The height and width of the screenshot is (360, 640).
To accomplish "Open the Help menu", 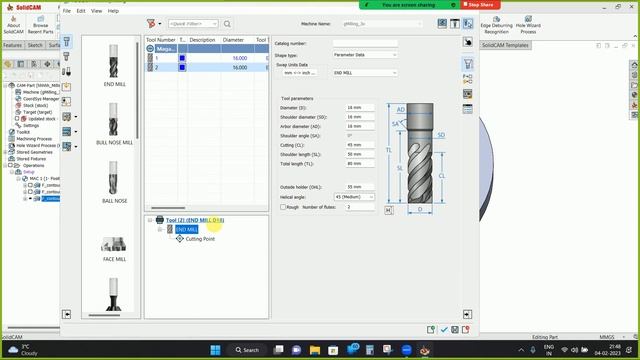I will tap(113, 11).
